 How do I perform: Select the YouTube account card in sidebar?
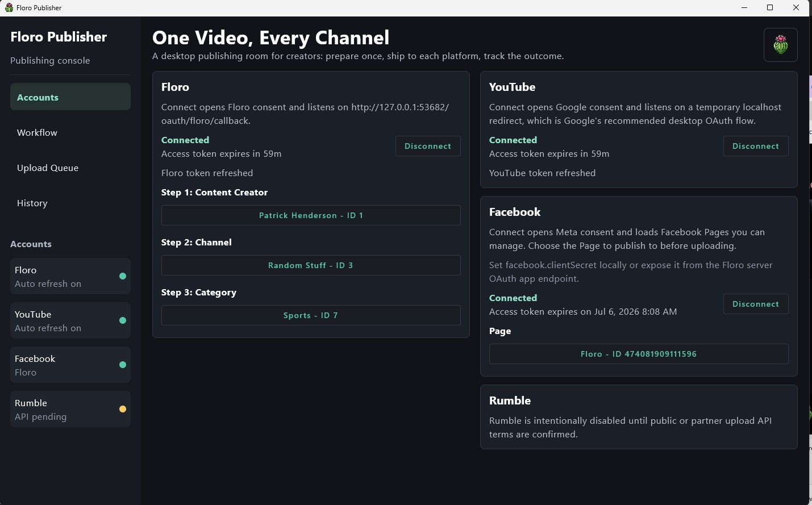[70, 321]
